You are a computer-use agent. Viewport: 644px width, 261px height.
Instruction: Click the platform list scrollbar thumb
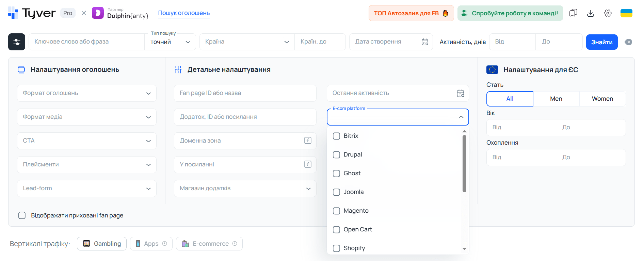464,163
